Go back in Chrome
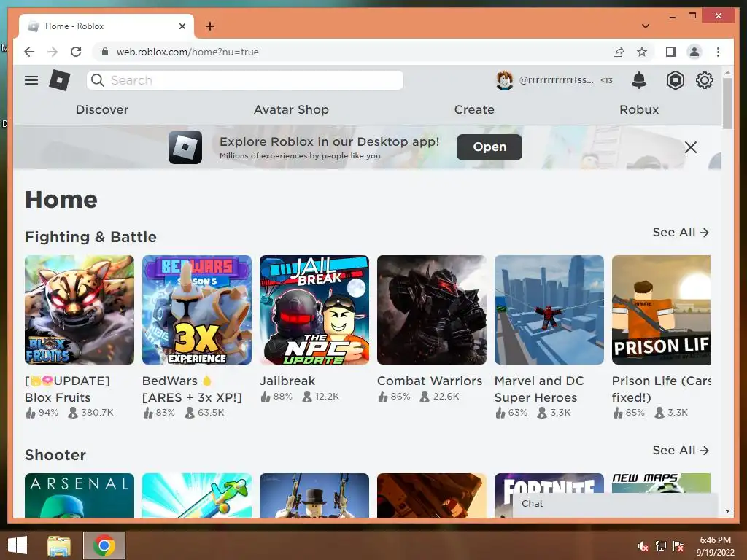The height and width of the screenshot is (560, 747). pos(29,52)
